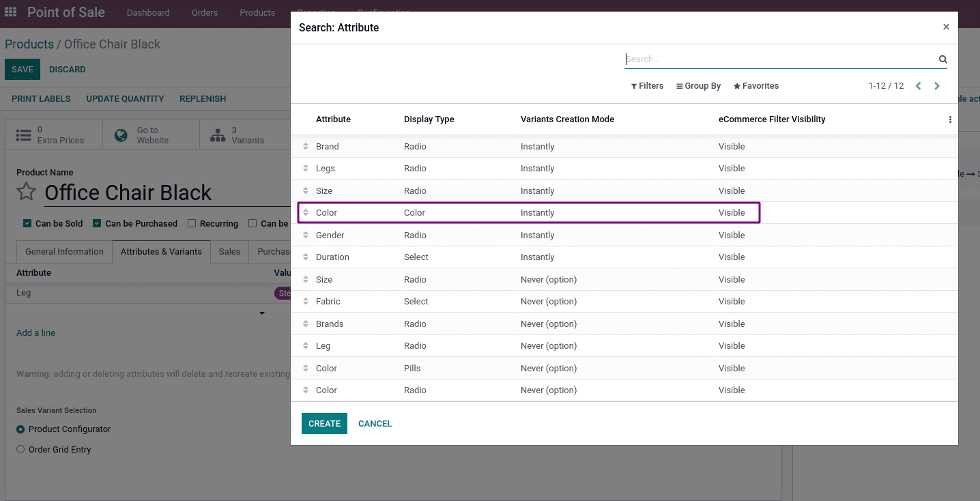Select the Color attribute with Pills display
The image size is (980, 501).
(624, 369)
